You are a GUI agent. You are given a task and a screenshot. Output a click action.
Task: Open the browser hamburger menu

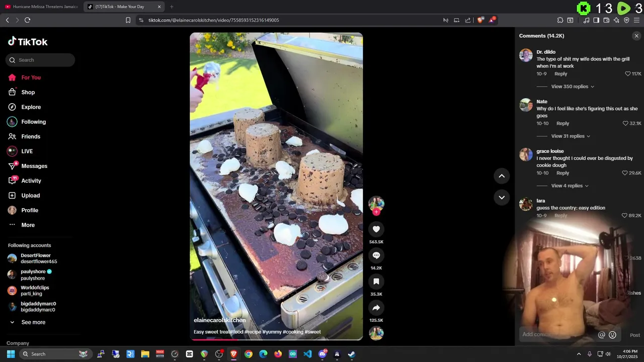(x=636, y=20)
